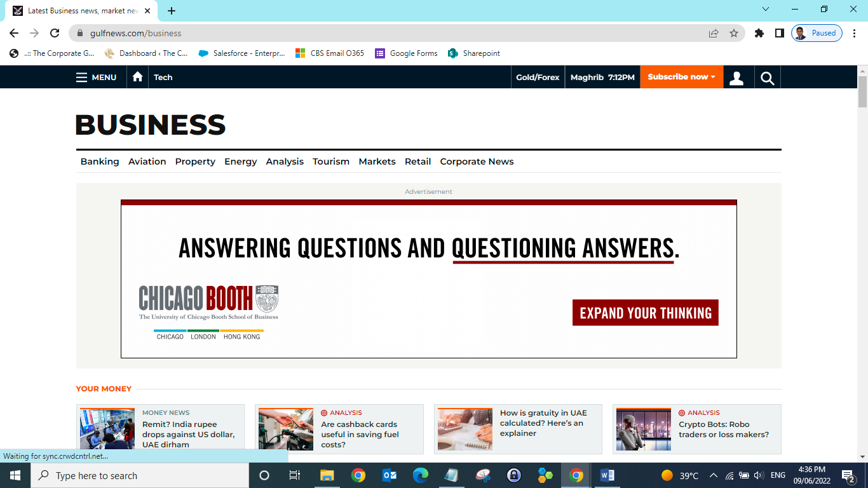868x488 pixels.
Task: Click the share page icon in address bar
Action: click(714, 33)
